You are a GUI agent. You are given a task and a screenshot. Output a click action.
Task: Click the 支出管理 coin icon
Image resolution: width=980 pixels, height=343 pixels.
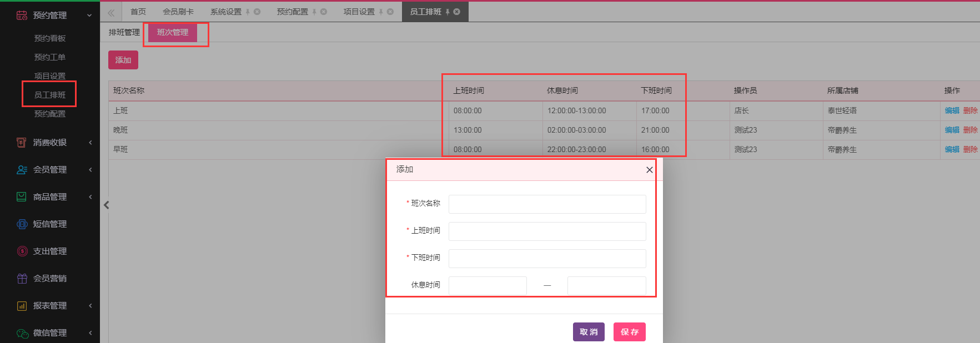pyautogui.click(x=22, y=251)
